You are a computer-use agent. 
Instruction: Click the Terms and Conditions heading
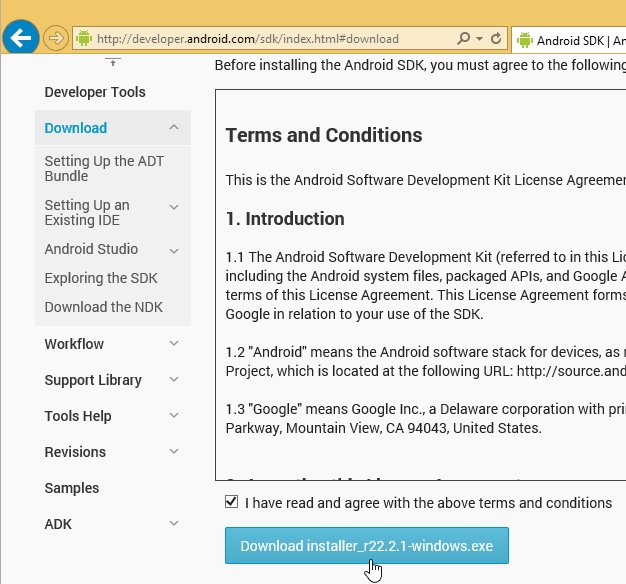coord(324,135)
